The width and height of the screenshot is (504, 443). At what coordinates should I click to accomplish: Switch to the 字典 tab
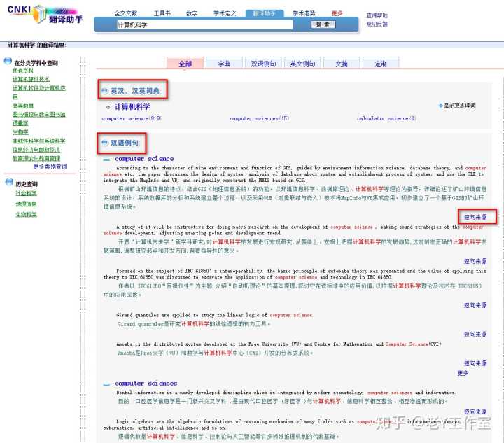coord(224,64)
